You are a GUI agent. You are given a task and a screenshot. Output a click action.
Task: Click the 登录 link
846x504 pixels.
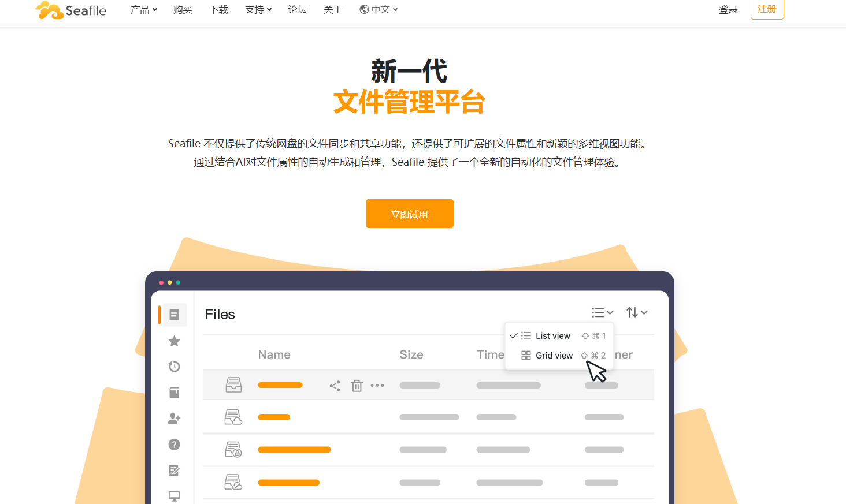tap(728, 10)
